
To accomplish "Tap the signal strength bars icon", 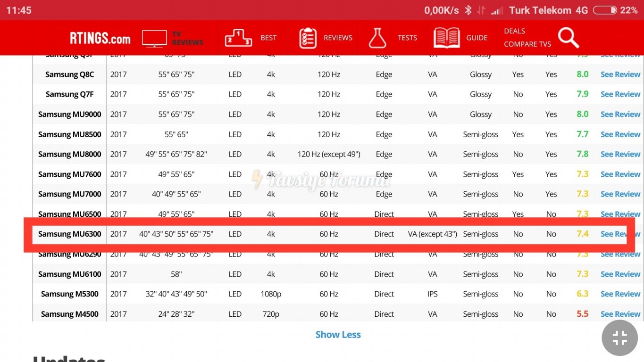I will pyautogui.click(x=497, y=11).
